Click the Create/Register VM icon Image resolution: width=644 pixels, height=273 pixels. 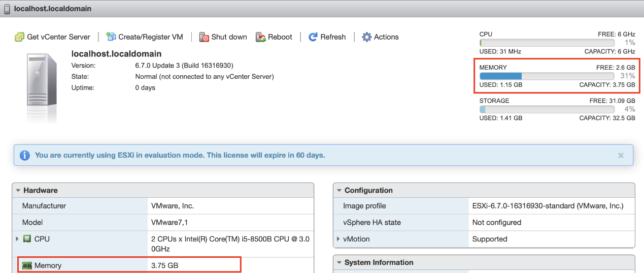click(x=111, y=37)
